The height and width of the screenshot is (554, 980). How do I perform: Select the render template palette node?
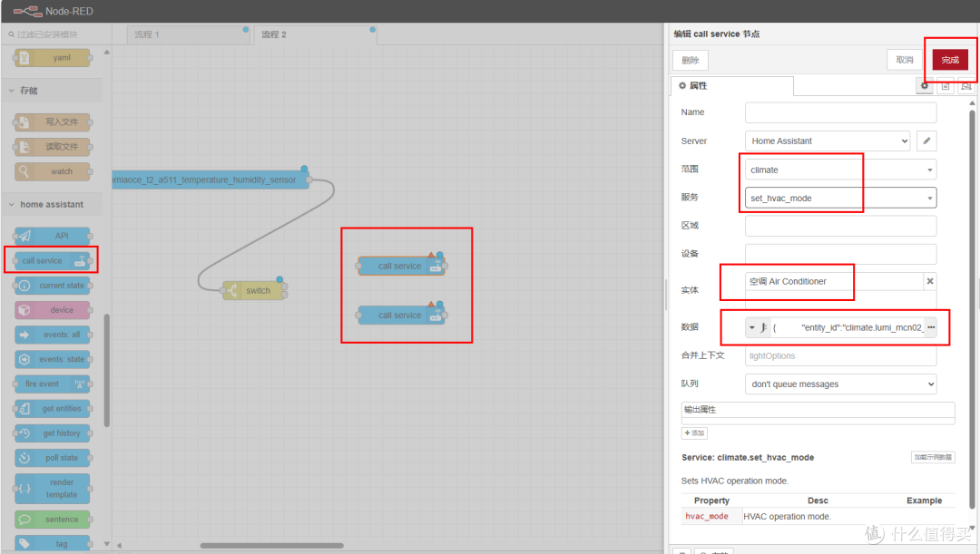tap(53, 489)
